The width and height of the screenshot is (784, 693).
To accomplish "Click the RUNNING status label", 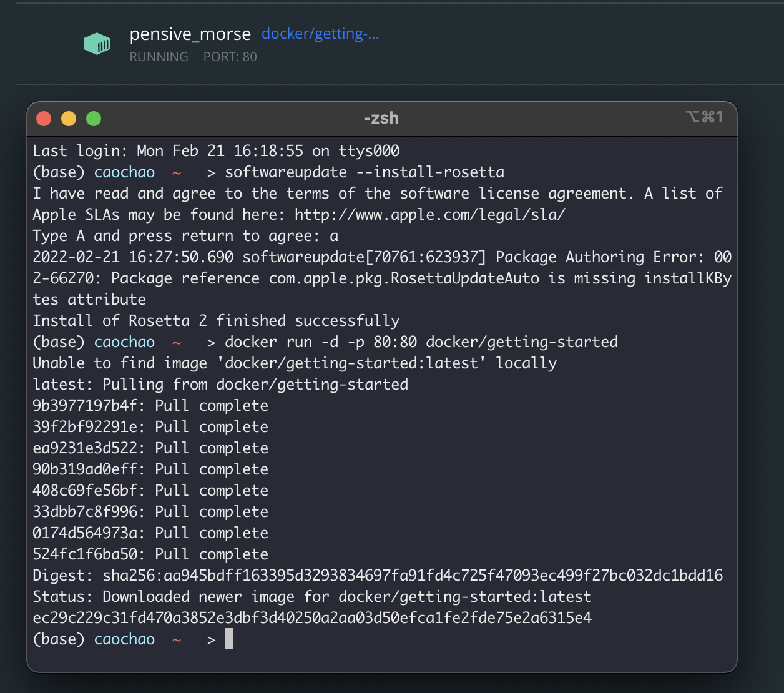I will tap(159, 57).
